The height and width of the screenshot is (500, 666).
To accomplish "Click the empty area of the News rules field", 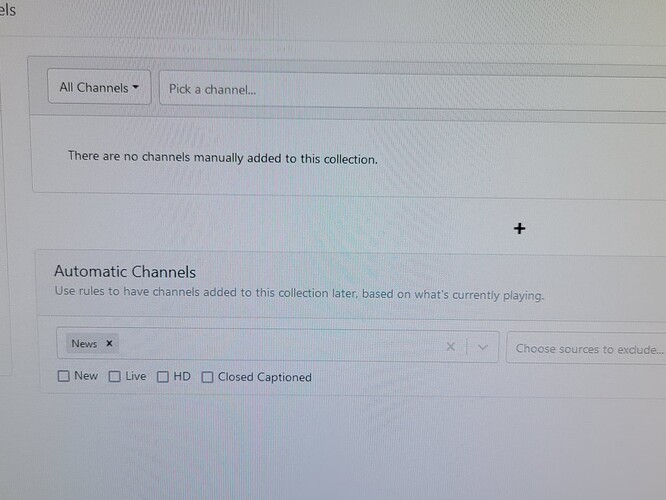I will (280, 345).
